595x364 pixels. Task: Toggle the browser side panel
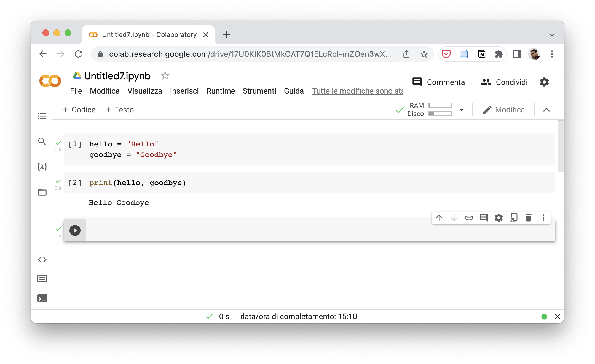click(516, 54)
